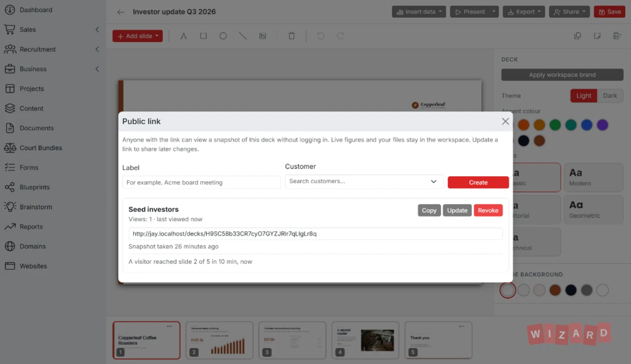The image size is (631, 364).
Task: Pick the green accent colour swatch
Action: 555,125
